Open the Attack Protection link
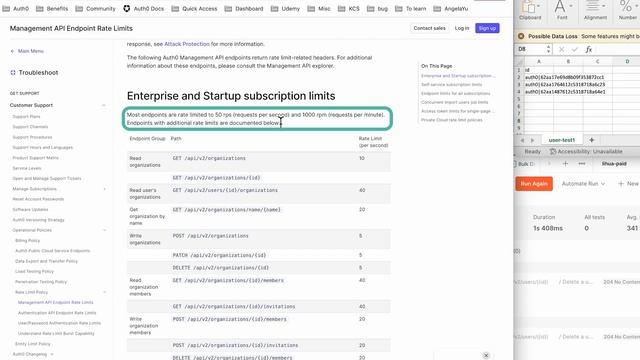640x360 pixels. pos(187,44)
